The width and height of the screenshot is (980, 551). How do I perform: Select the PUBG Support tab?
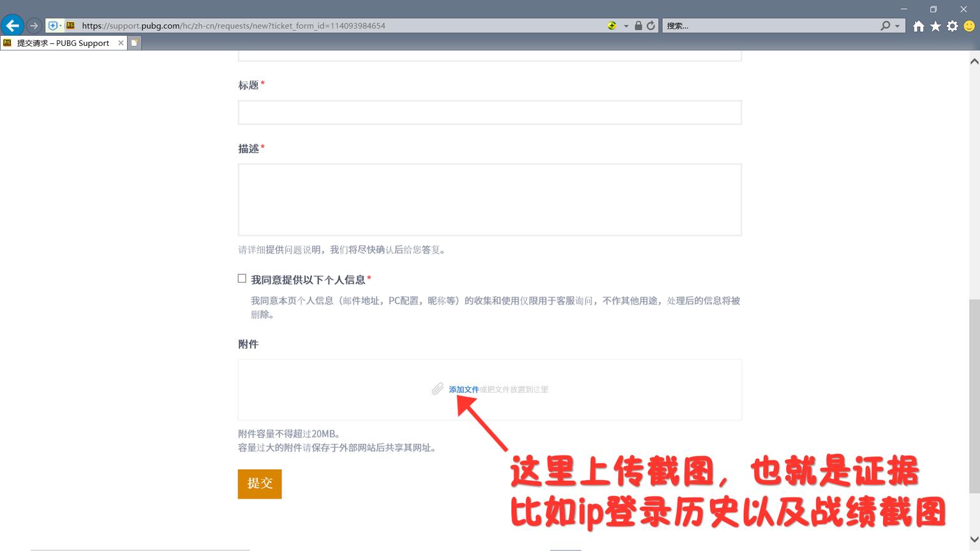click(x=61, y=43)
